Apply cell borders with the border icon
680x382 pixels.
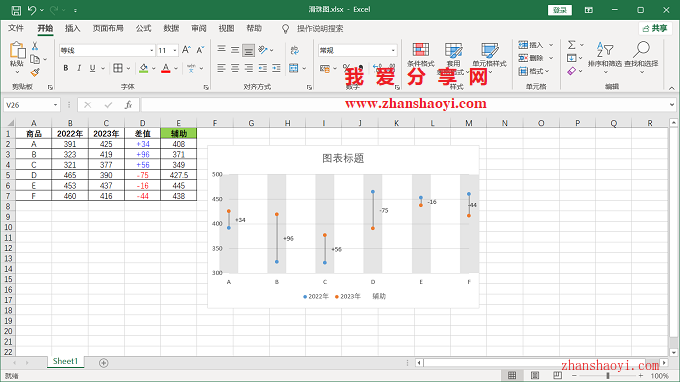pyautogui.click(x=118, y=68)
